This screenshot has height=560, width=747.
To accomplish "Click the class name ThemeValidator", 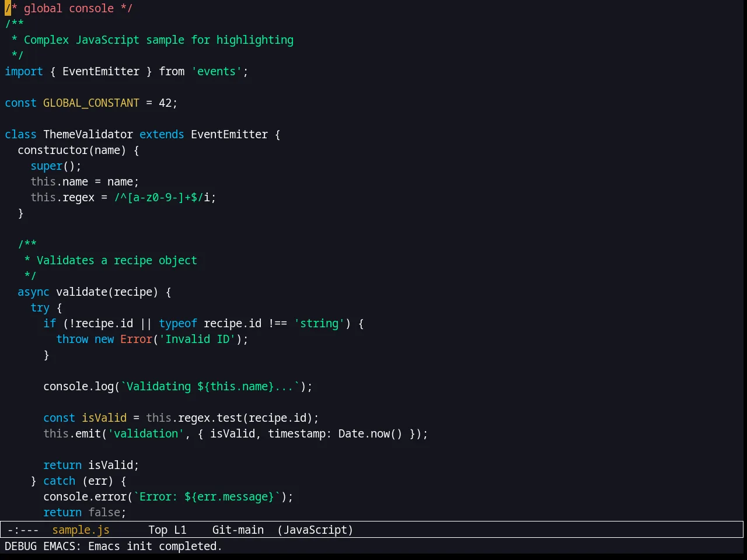I will point(88,134).
